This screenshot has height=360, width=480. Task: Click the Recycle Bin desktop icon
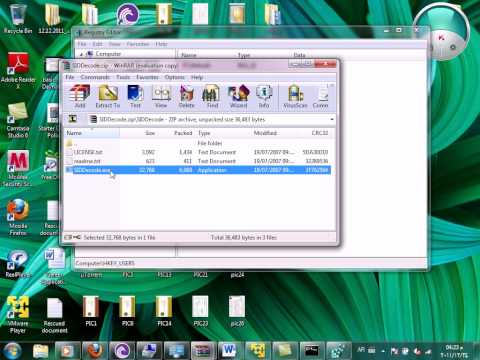[18, 18]
